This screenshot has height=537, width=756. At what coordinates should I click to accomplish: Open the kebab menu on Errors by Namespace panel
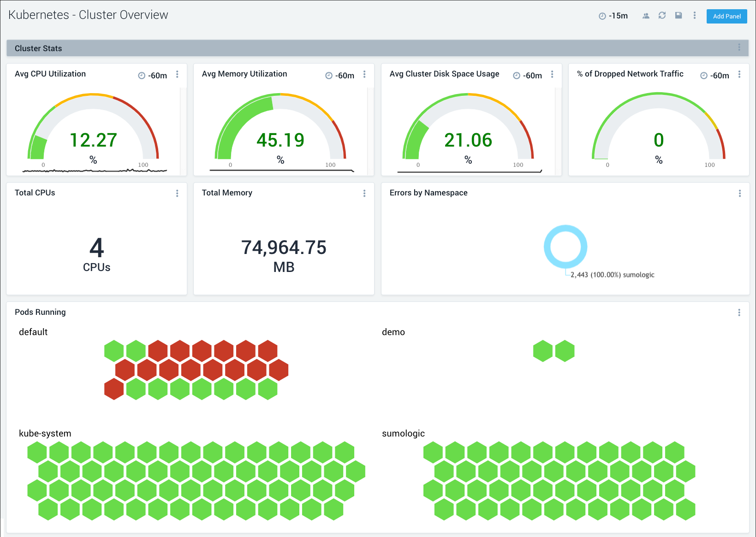[x=740, y=193]
